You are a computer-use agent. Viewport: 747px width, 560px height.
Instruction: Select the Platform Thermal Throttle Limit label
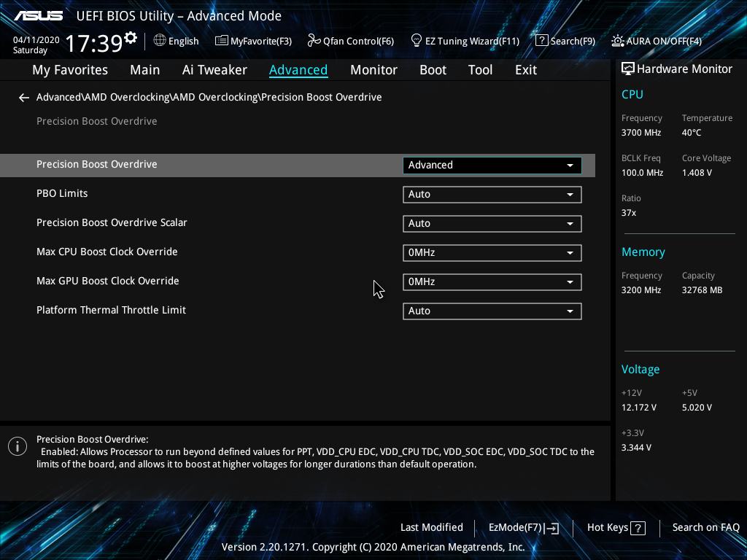pyautogui.click(x=111, y=310)
